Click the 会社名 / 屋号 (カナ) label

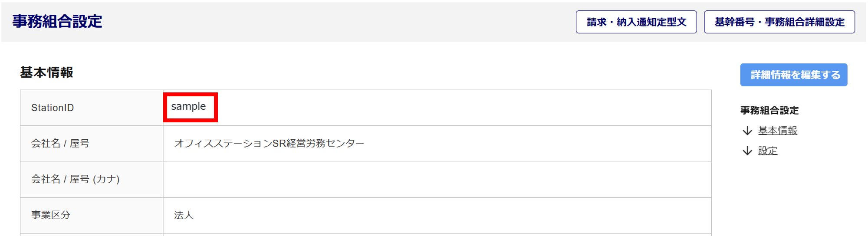(75, 179)
